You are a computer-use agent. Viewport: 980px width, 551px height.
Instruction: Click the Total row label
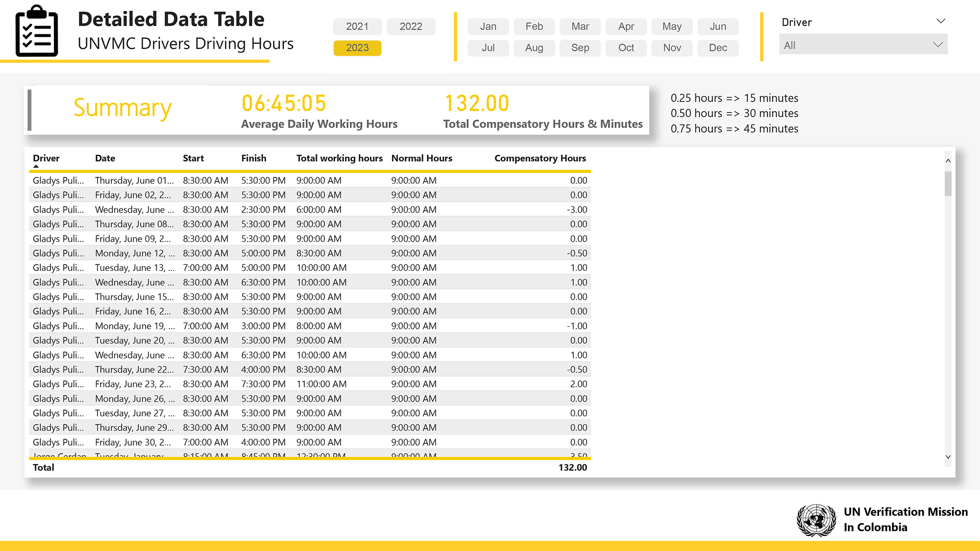(43, 467)
